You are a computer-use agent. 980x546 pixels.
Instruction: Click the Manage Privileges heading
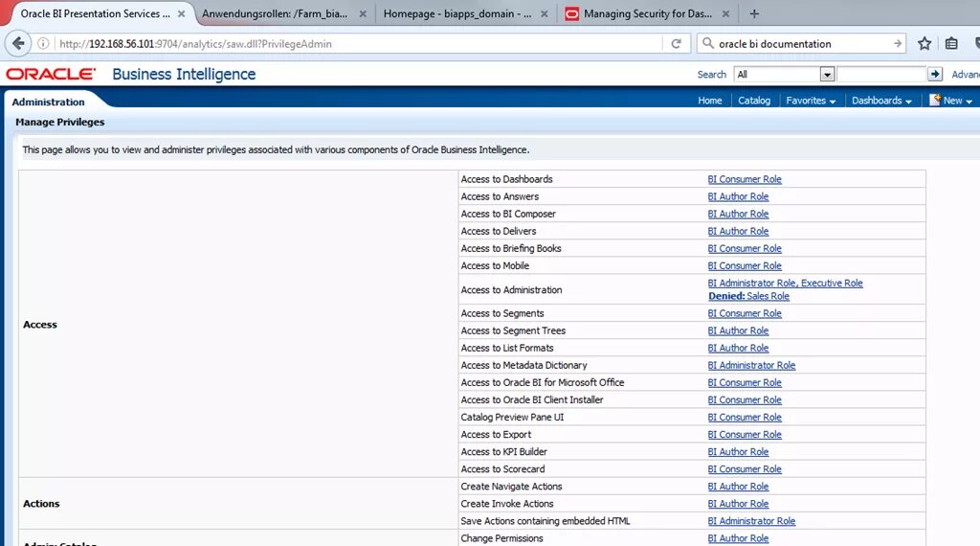[60, 122]
